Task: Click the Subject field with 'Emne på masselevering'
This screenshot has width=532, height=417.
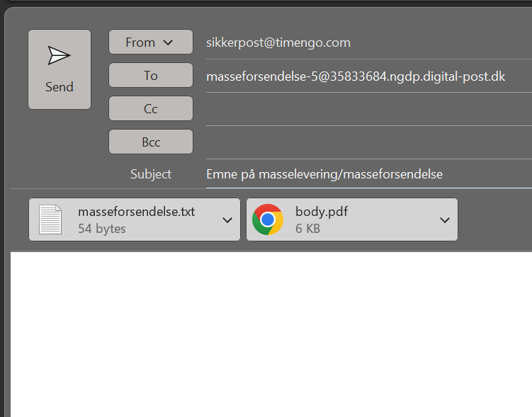Action: point(324,174)
